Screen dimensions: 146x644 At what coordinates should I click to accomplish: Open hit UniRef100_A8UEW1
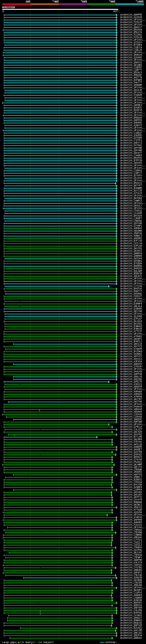tap(131, 294)
